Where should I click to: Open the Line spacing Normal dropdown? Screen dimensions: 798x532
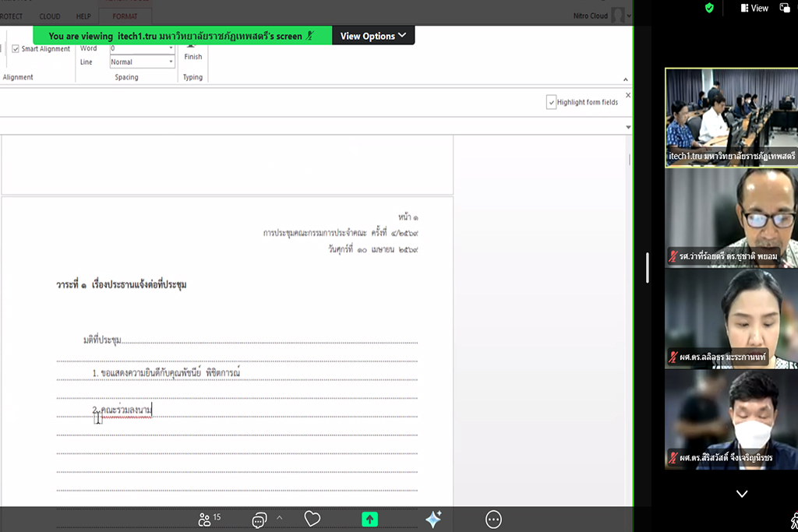(x=142, y=62)
